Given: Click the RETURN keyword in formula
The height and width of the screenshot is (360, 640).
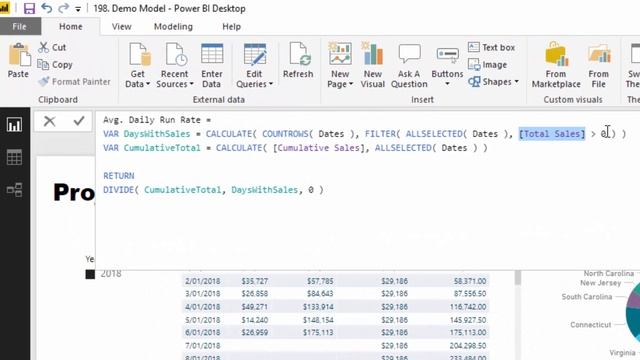Looking at the screenshot, I should [119, 176].
